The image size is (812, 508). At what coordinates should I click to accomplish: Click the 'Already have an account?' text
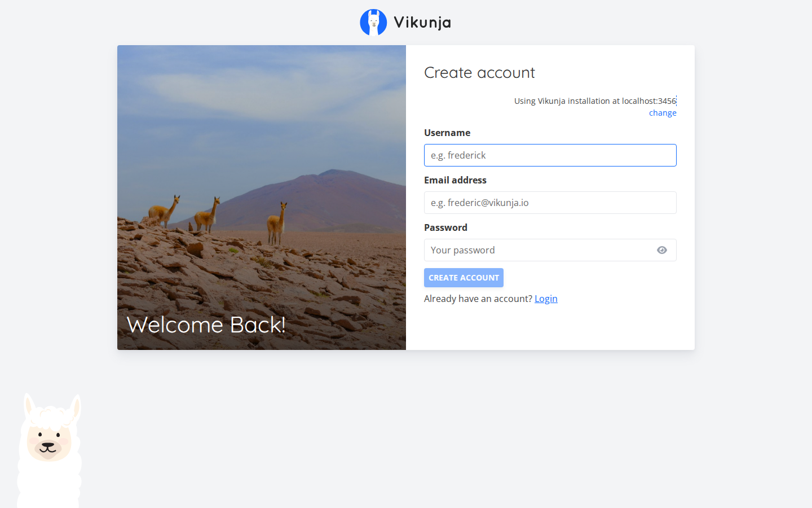(478, 299)
